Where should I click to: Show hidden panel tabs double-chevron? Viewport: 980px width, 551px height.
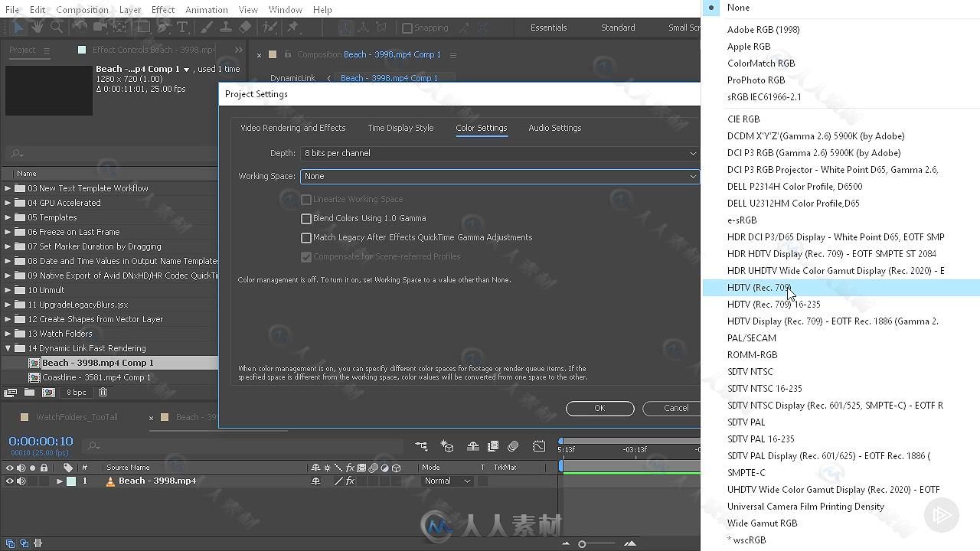(x=239, y=50)
